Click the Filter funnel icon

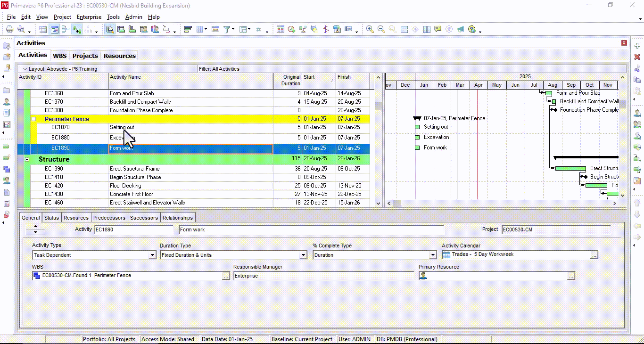227,29
